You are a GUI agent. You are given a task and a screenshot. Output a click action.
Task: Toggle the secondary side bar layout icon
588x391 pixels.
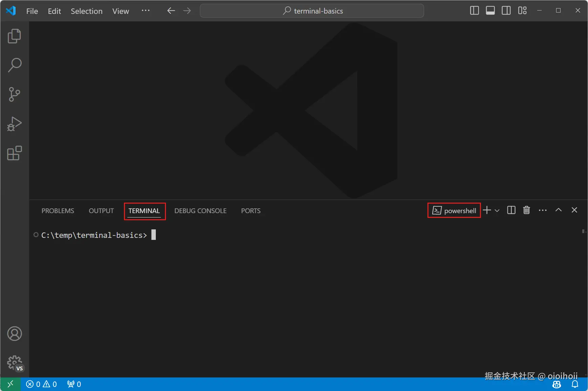506,11
